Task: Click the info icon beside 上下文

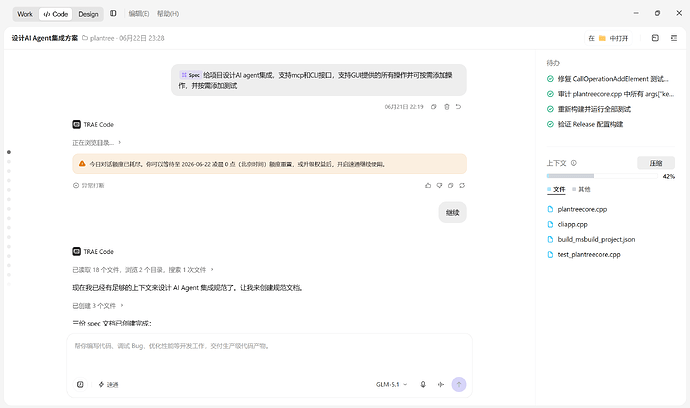Action: click(x=574, y=163)
